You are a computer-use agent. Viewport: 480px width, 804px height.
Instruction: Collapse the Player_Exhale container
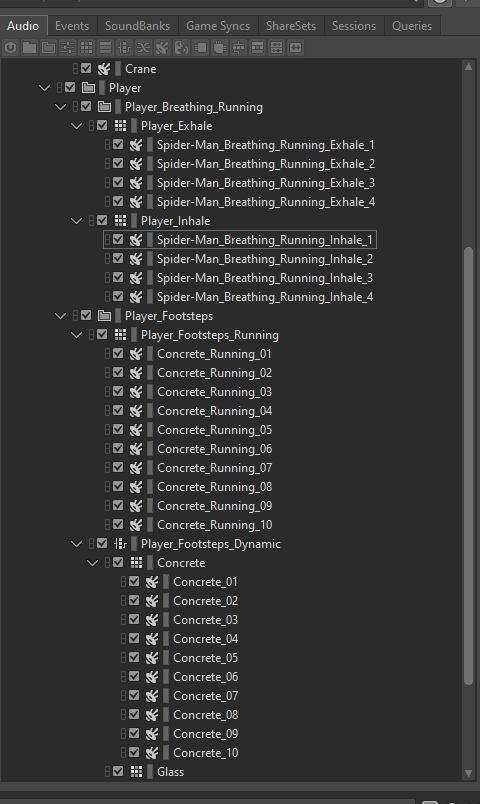point(76,126)
